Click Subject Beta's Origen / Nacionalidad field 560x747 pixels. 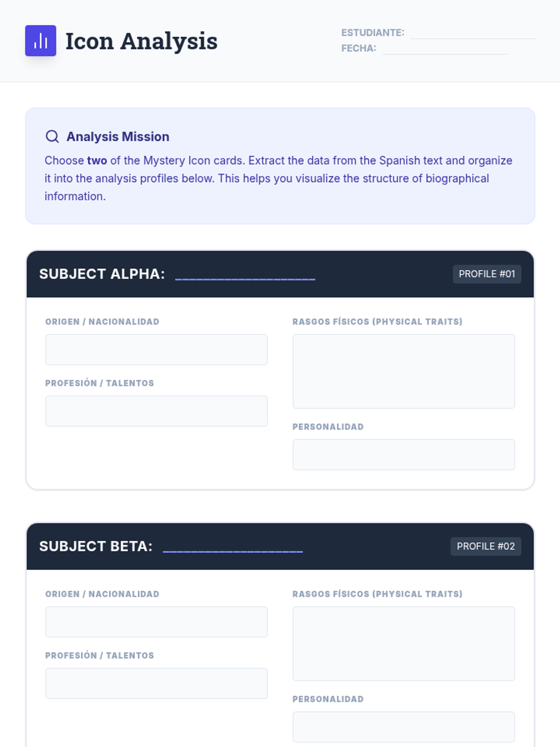tap(156, 621)
